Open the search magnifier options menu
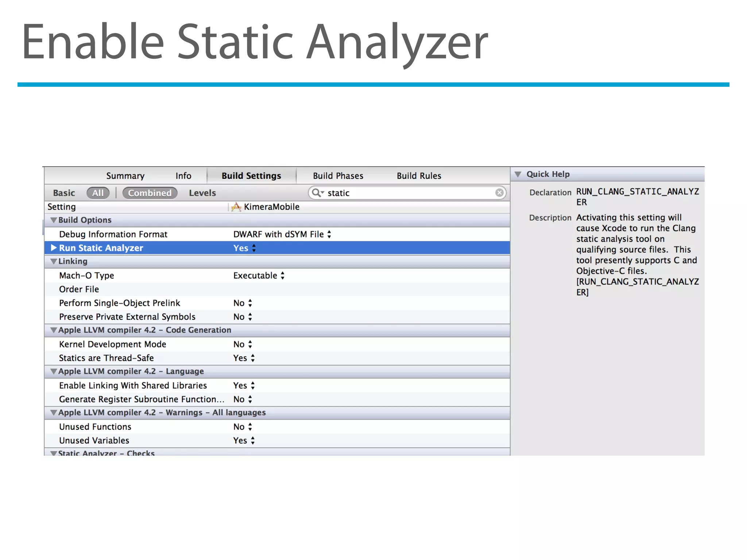This screenshot has height=560, width=747. [318, 192]
